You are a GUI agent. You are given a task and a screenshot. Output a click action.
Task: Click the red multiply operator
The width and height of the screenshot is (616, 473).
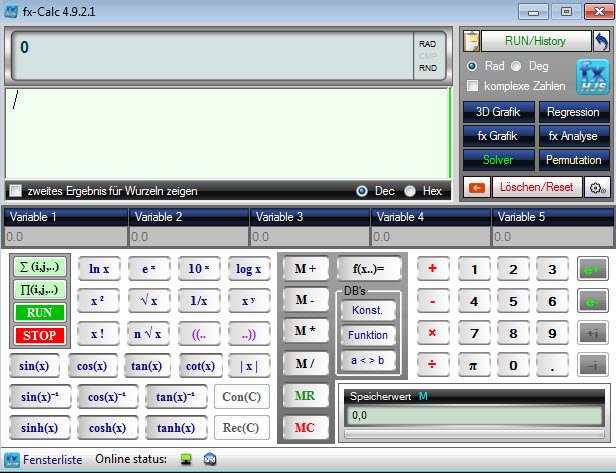click(x=433, y=333)
